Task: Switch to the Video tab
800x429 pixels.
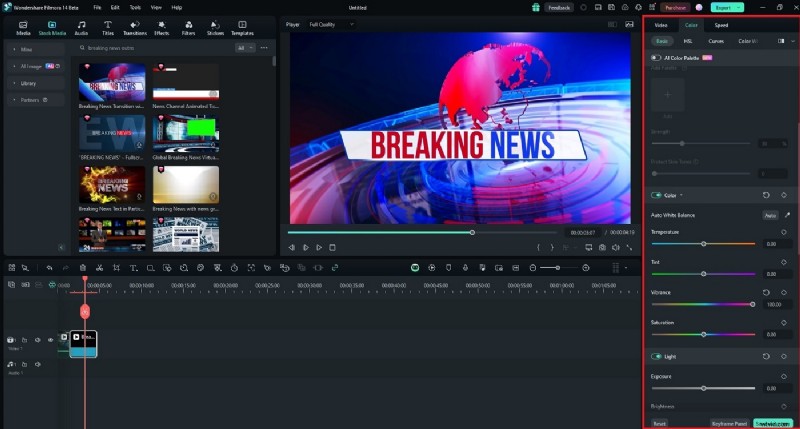Action: click(661, 25)
